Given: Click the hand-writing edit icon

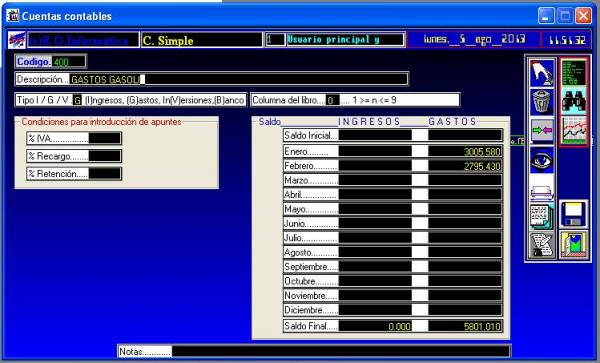Looking at the screenshot, I should pos(542,73).
